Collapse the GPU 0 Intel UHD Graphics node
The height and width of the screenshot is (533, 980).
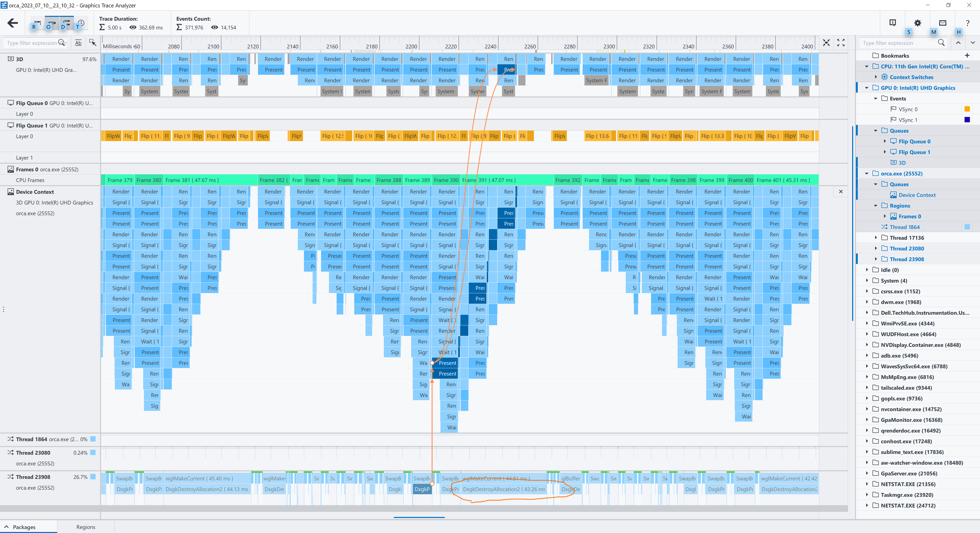pyautogui.click(x=867, y=88)
